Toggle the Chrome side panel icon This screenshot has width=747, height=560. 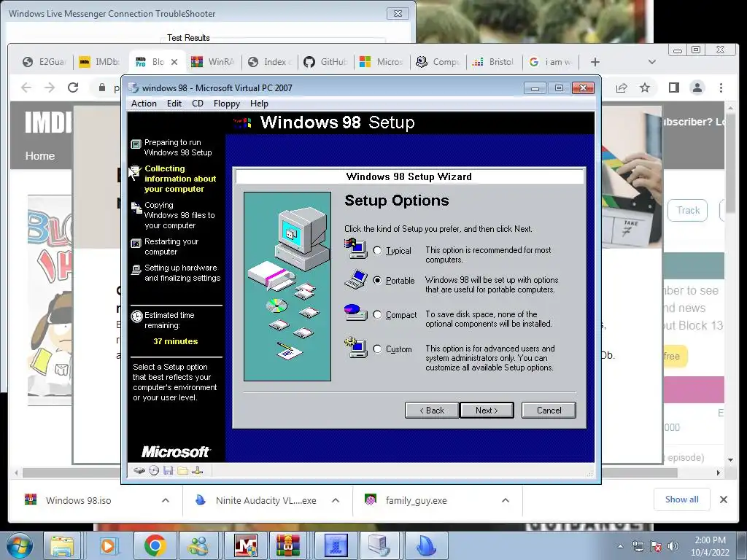click(673, 87)
